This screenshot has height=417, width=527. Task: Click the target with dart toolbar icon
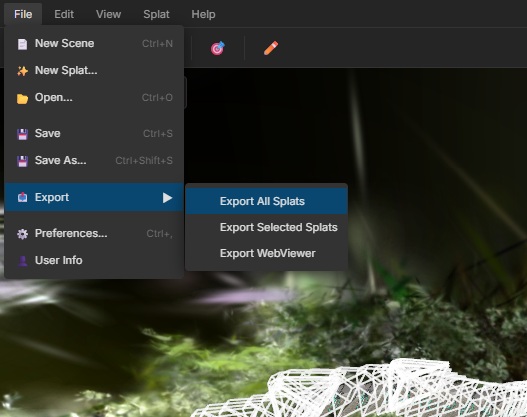(x=218, y=48)
